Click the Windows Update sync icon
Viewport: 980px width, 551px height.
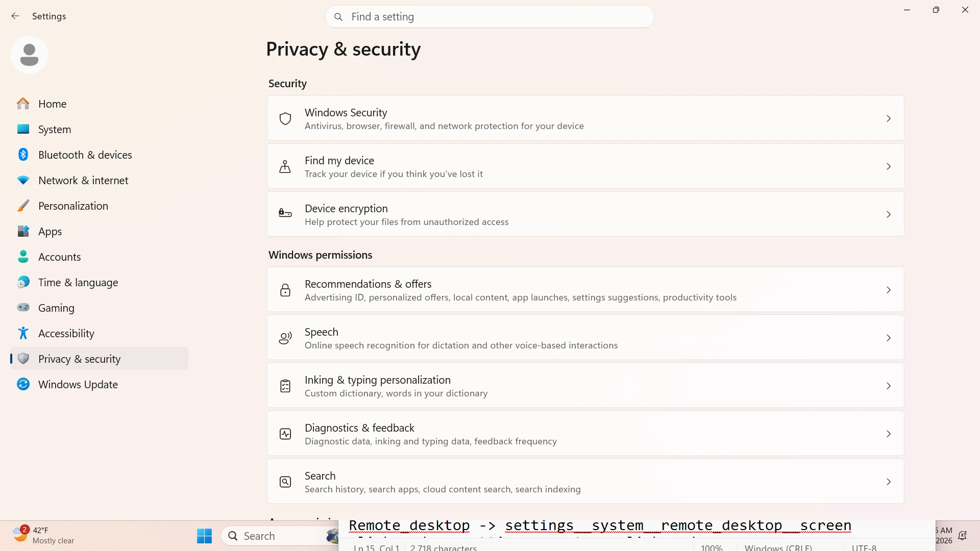click(23, 384)
